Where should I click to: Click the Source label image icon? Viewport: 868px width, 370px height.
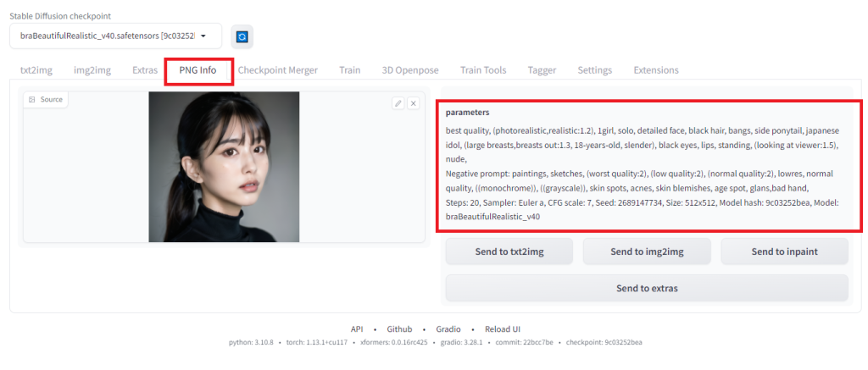tap(31, 100)
